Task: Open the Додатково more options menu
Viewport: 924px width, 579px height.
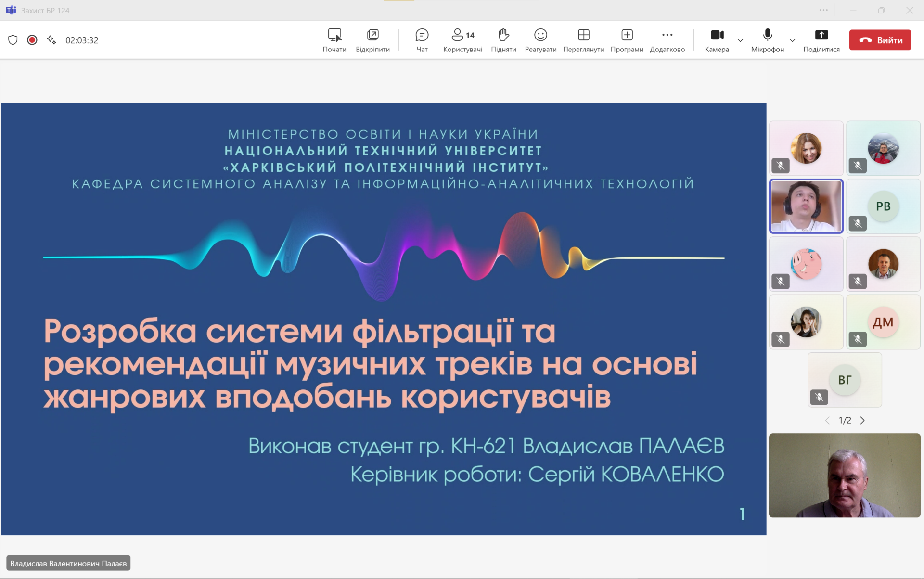Action: click(x=667, y=40)
